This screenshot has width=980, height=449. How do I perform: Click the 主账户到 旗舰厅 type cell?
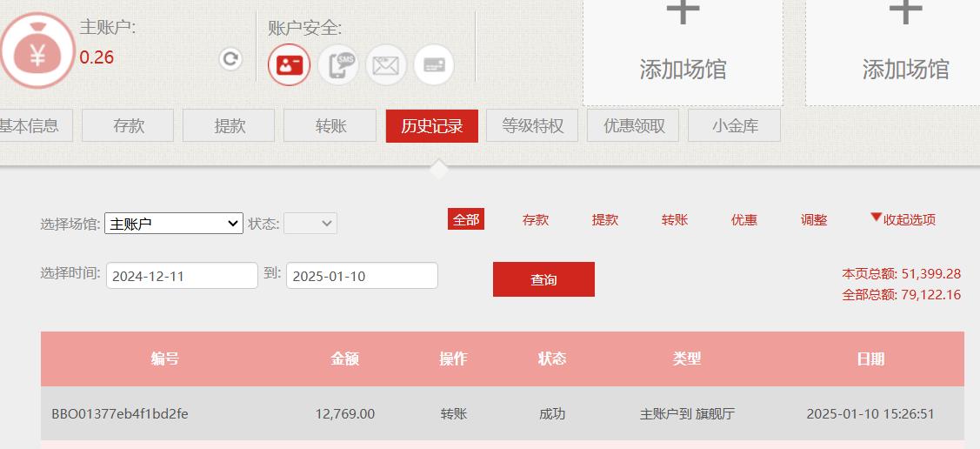pyautogui.click(x=687, y=414)
